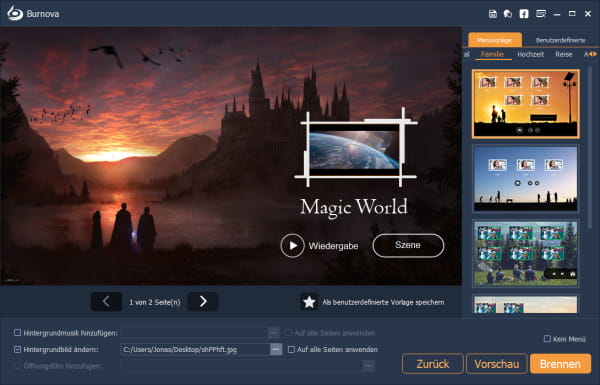The height and width of the screenshot is (385, 600).
Task: Select the Hochzeit category tab
Action: 530,54
